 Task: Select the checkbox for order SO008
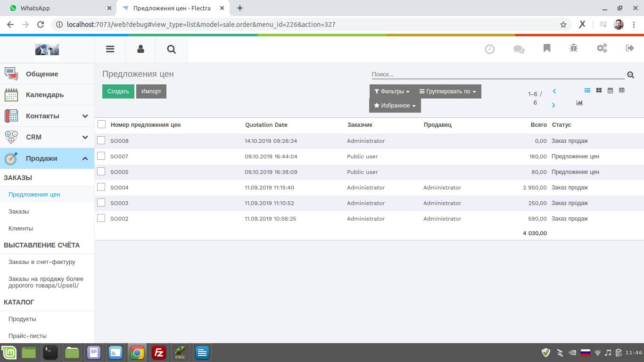pos(101,140)
